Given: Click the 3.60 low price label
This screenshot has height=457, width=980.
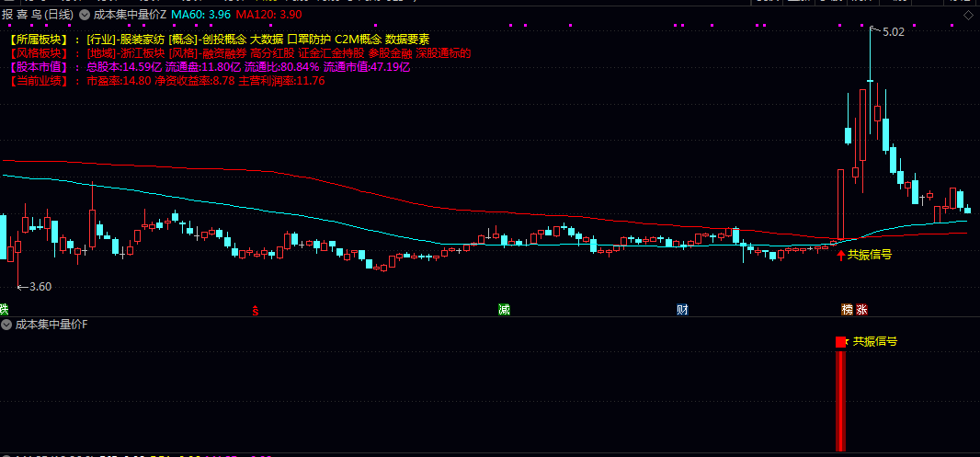Looking at the screenshot, I should pyautogui.click(x=40, y=287).
